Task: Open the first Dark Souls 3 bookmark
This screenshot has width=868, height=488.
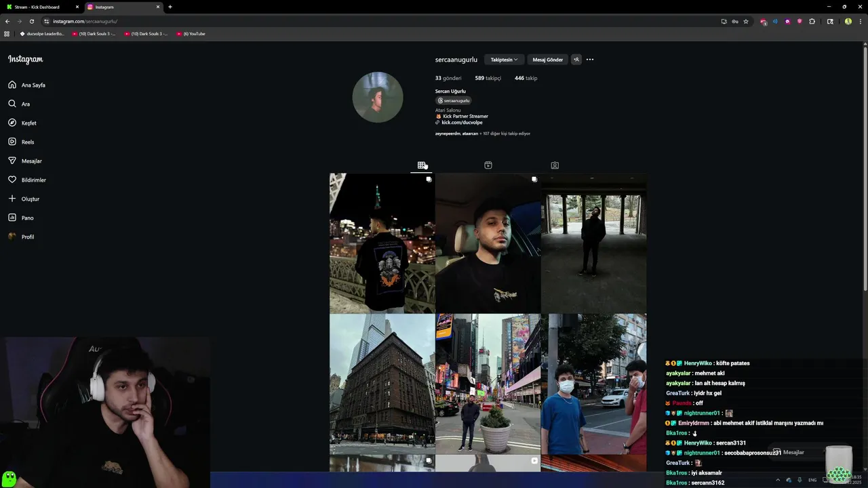Action: [94, 34]
